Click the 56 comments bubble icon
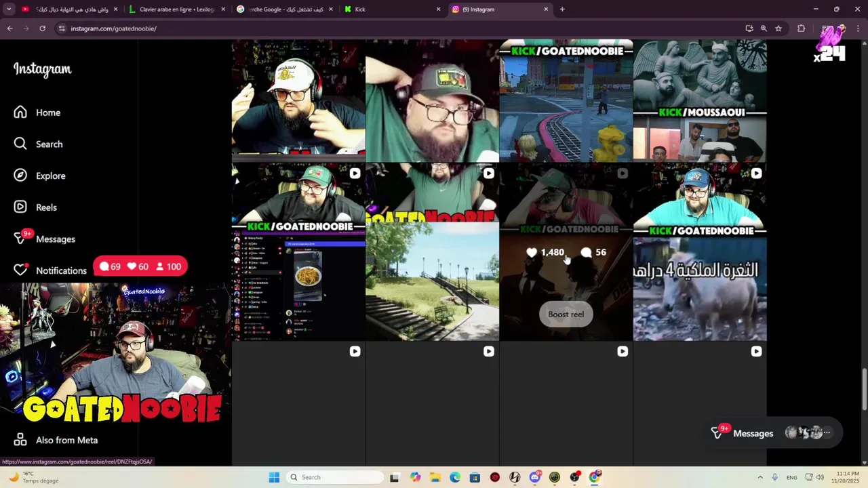The image size is (868, 488). (x=586, y=252)
